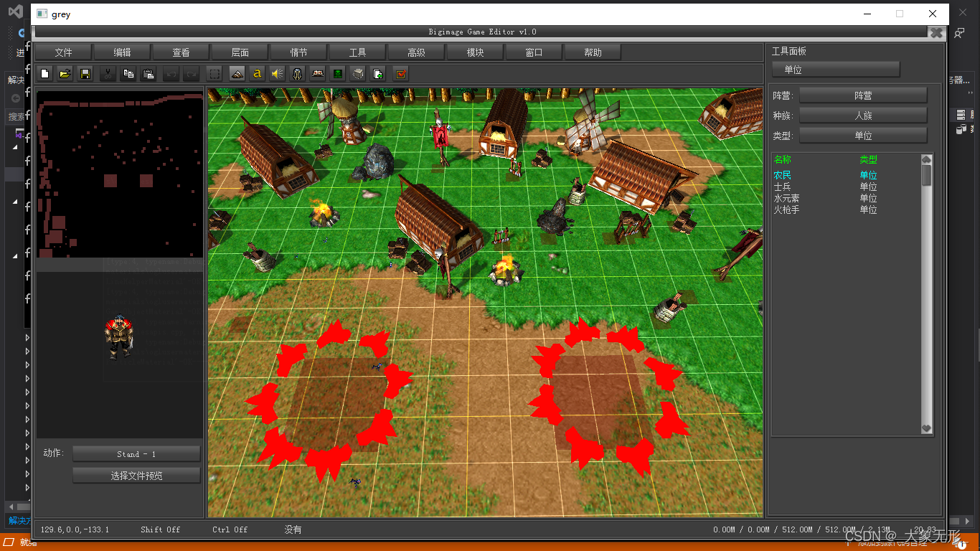This screenshot has height=551, width=980.
Task: Close the Bigimage Game Editor inner panel
Action: [936, 32]
